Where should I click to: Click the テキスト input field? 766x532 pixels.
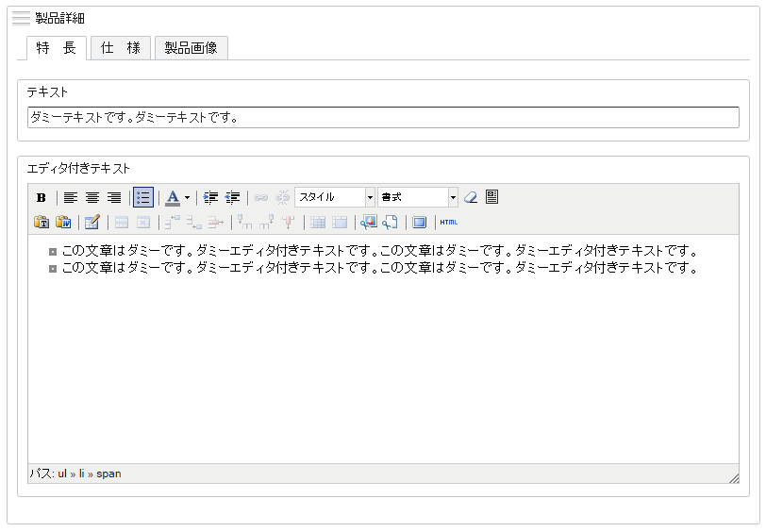(384, 118)
